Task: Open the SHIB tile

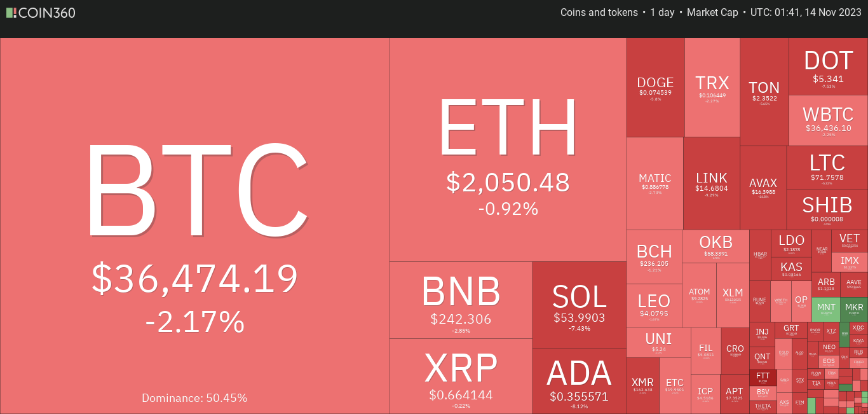Action: pyautogui.click(x=827, y=209)
